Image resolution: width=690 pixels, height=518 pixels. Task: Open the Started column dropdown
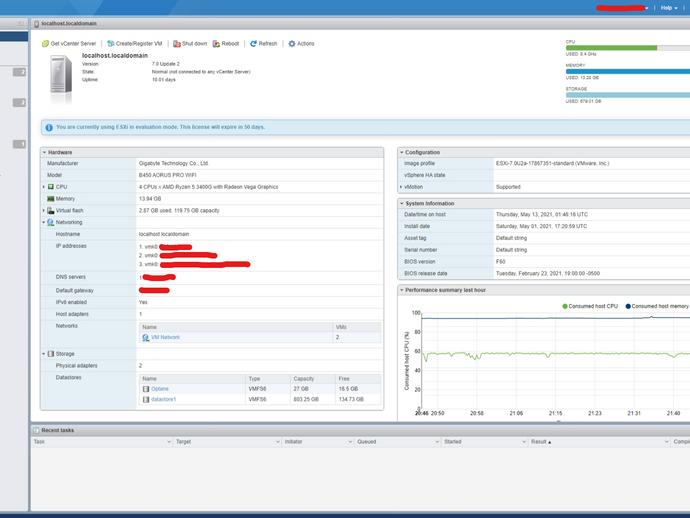click(524, 442)
